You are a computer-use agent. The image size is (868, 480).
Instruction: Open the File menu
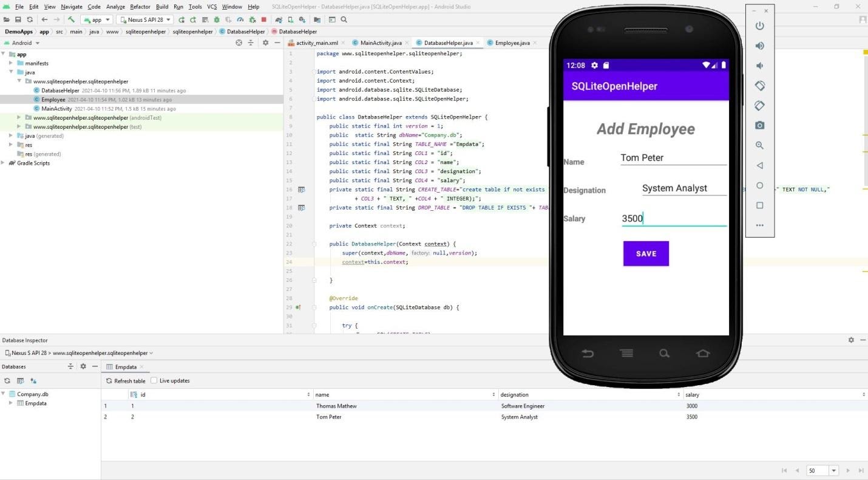tap(19, 7)
